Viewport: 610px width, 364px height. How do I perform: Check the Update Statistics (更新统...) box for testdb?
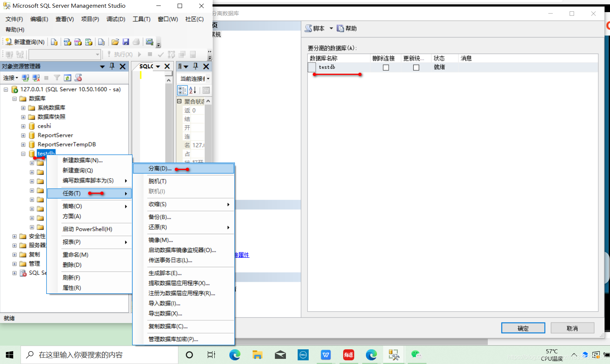(416, 68)
